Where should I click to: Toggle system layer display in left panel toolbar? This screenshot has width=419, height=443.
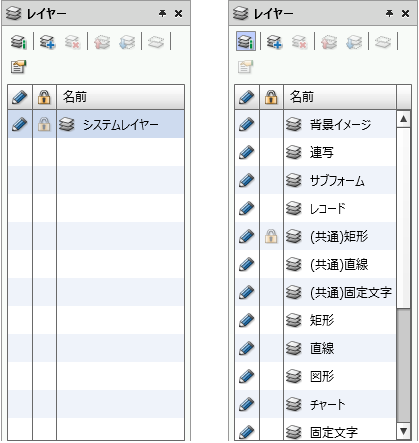[19, 41]
